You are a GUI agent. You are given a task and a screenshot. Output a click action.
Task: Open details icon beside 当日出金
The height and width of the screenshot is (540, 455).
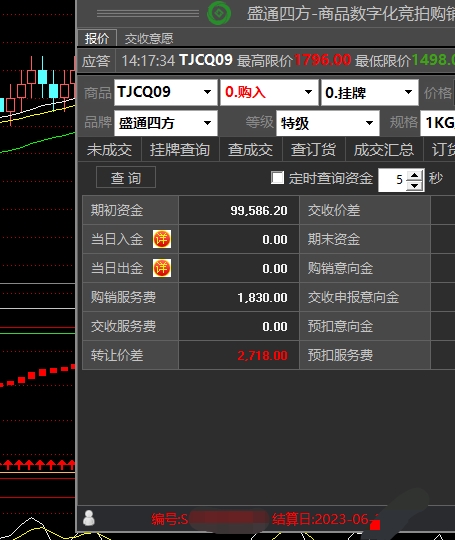pos(162,268)
